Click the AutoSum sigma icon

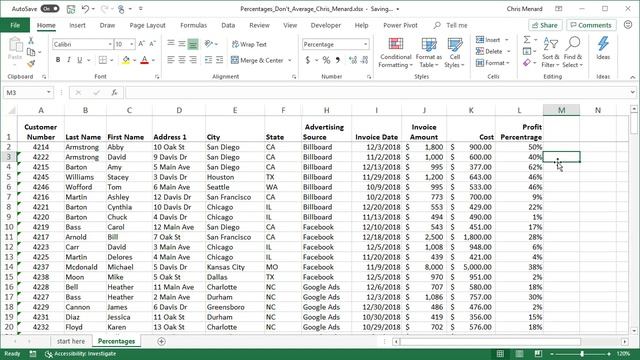[527, 40]
